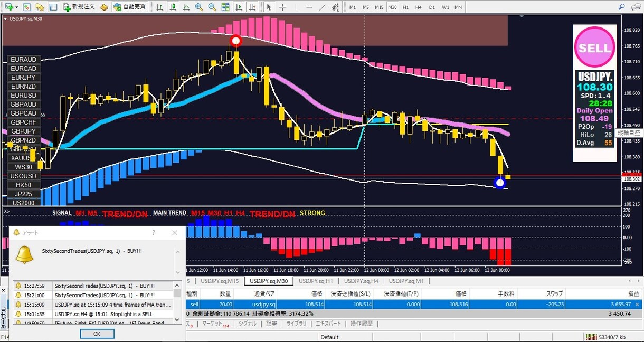Image resolution: width=644 pixels, height=342 pixels.
Task: Select the EURJPY symbol button
Action: pyautogui.click(x=24, y=78)
